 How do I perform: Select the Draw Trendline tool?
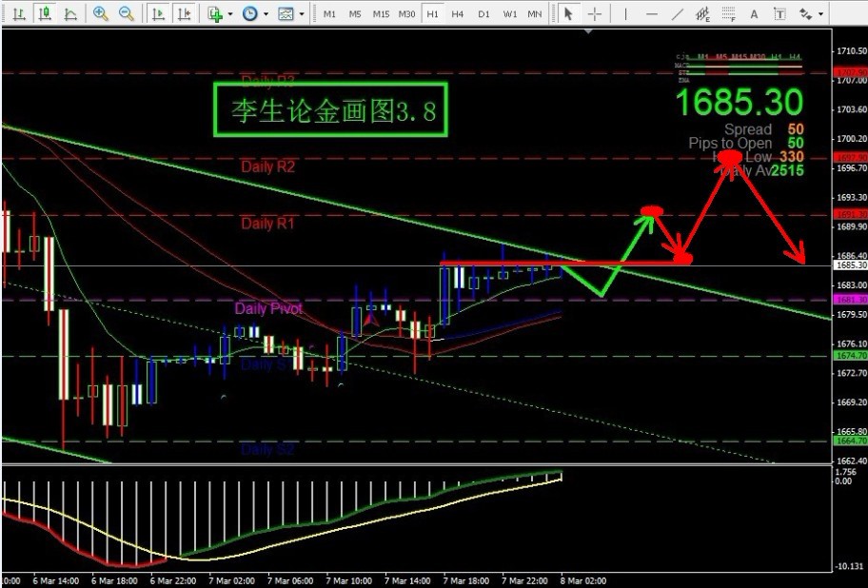point(677,14)
